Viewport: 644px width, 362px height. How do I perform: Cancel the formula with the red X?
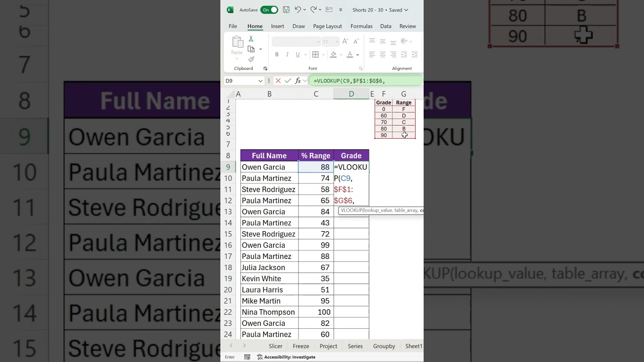[278, 80]
